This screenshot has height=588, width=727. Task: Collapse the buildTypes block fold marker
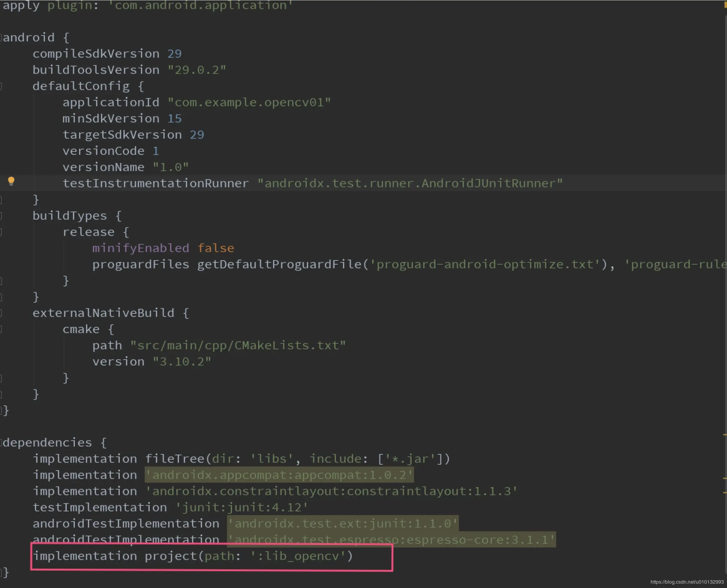[1, 215]
